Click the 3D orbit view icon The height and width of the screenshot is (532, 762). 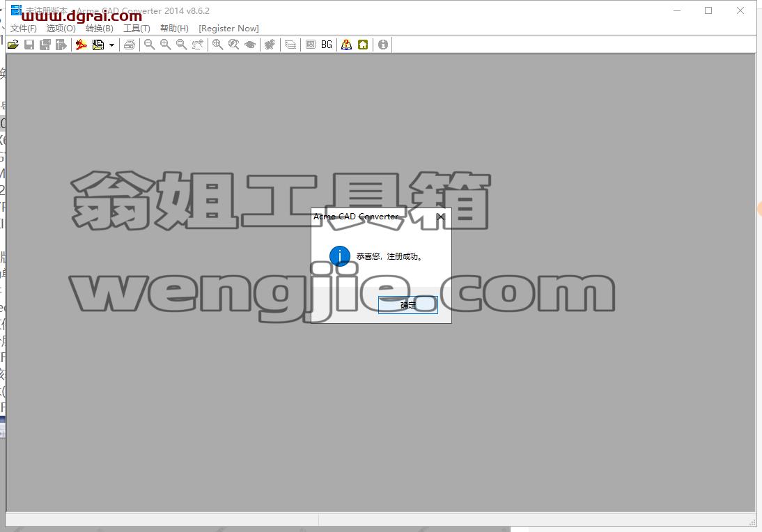pyautogui.click(x=250, y=45)
